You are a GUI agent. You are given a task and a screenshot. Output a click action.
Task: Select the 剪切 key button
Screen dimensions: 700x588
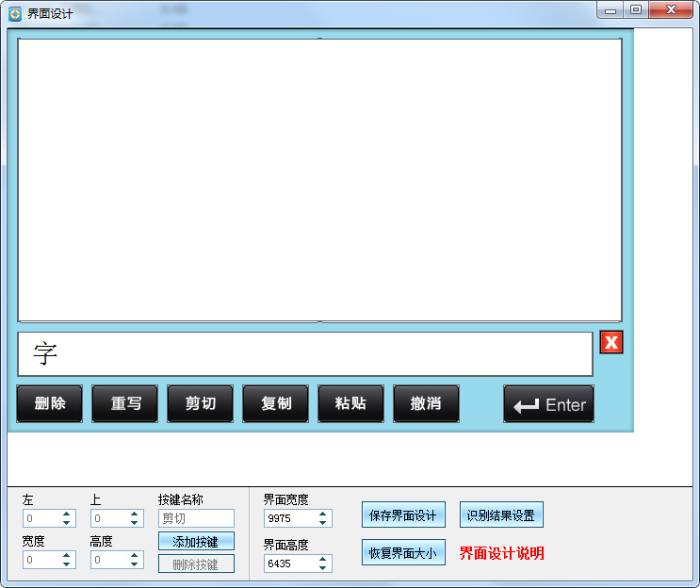point(201,404)
